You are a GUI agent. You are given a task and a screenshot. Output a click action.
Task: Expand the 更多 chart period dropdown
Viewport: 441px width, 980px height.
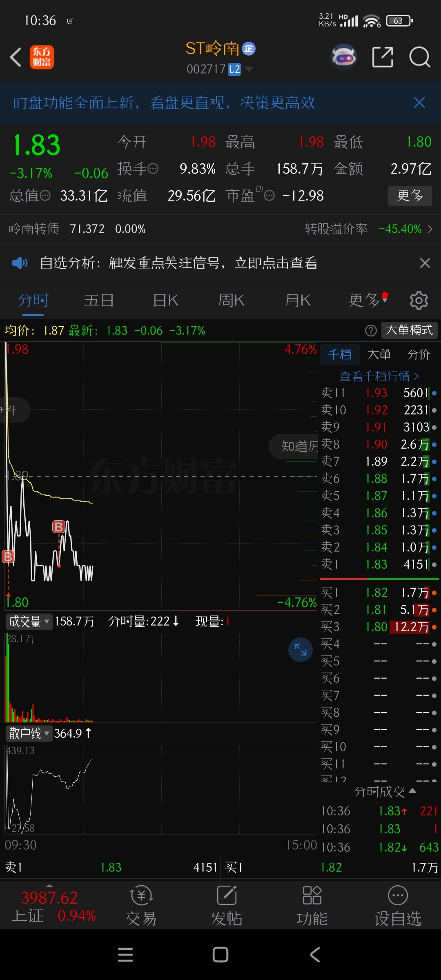(368, 300)
